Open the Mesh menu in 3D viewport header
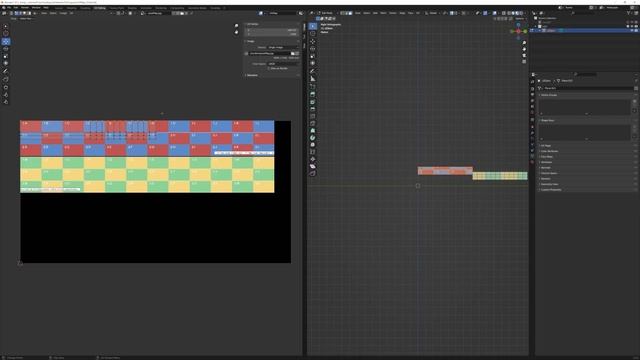The image size is (640, 360). point(383,13)
